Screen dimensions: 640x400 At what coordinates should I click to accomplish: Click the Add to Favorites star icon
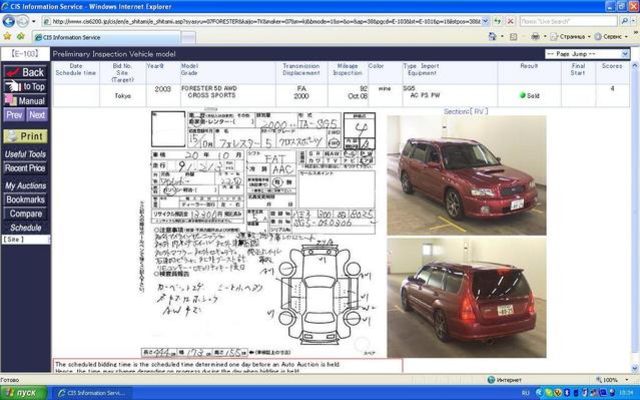[x=21, y=37]
